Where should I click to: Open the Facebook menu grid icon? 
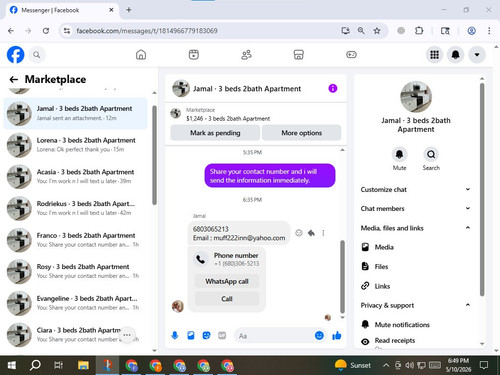[434, 55]
